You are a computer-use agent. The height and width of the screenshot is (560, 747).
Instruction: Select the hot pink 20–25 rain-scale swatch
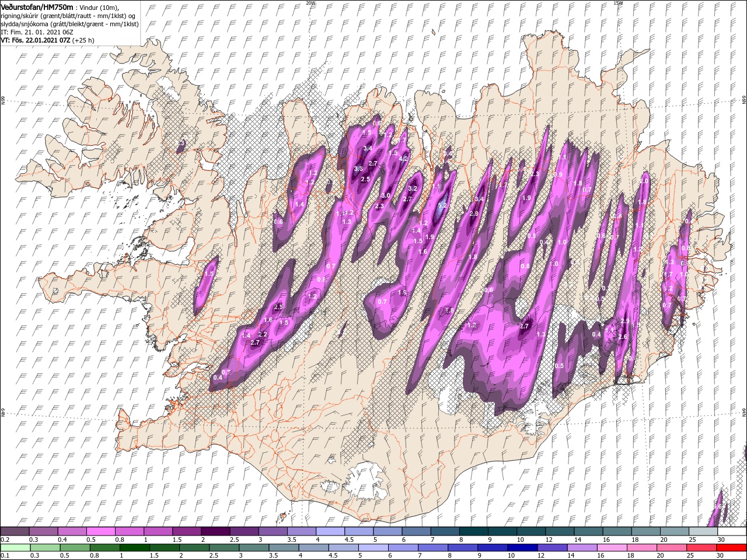[x=672, y=548]
